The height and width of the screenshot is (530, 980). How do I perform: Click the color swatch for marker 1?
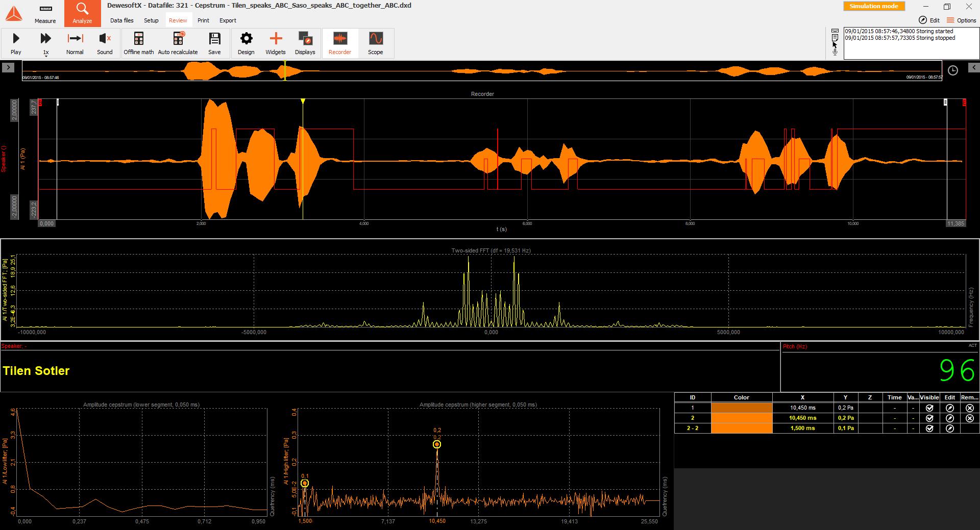pos(741,408)
